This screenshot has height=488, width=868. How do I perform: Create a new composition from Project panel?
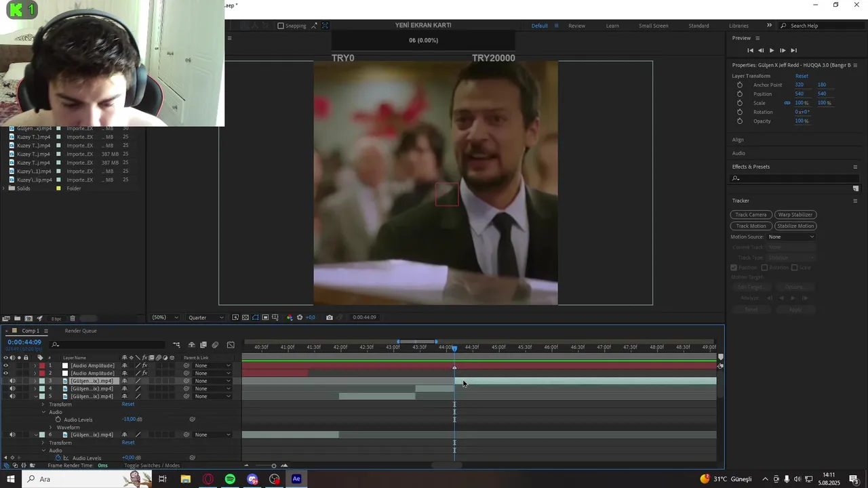coord(28,319)
